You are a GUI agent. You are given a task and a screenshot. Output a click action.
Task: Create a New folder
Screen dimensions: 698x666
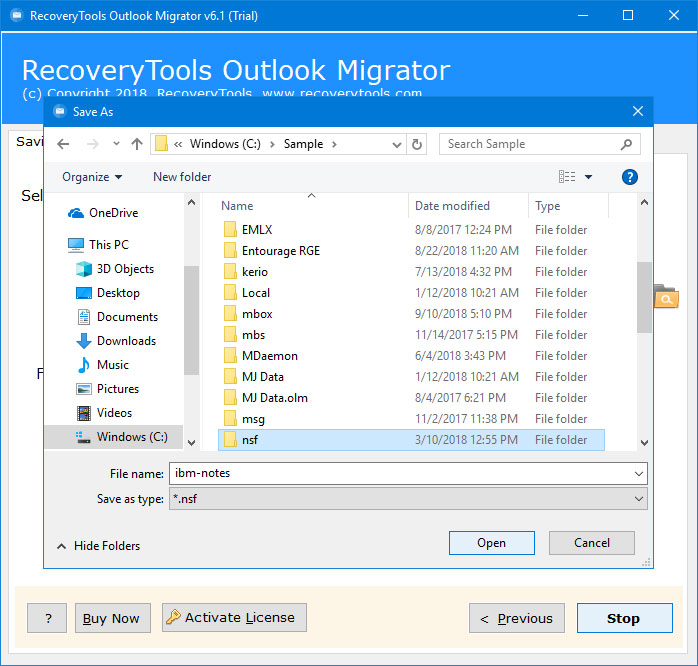pyautogui.click(x=182, y=177)
